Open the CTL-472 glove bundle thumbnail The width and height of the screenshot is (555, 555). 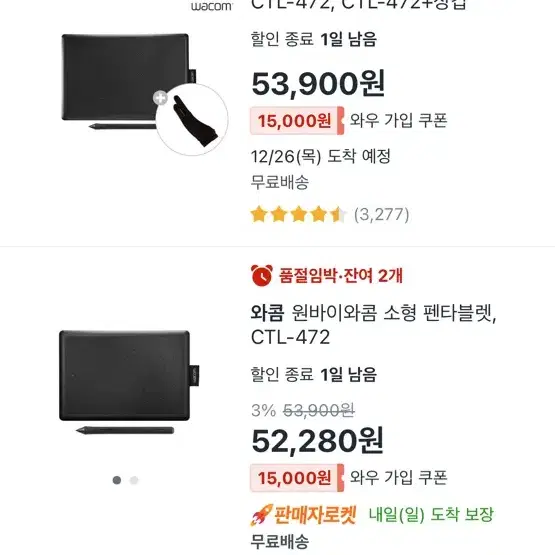[144, 94]
